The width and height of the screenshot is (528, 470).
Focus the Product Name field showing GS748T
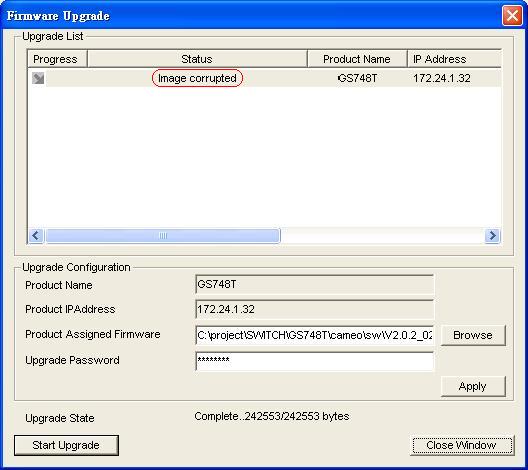click(x=315, y=285)
